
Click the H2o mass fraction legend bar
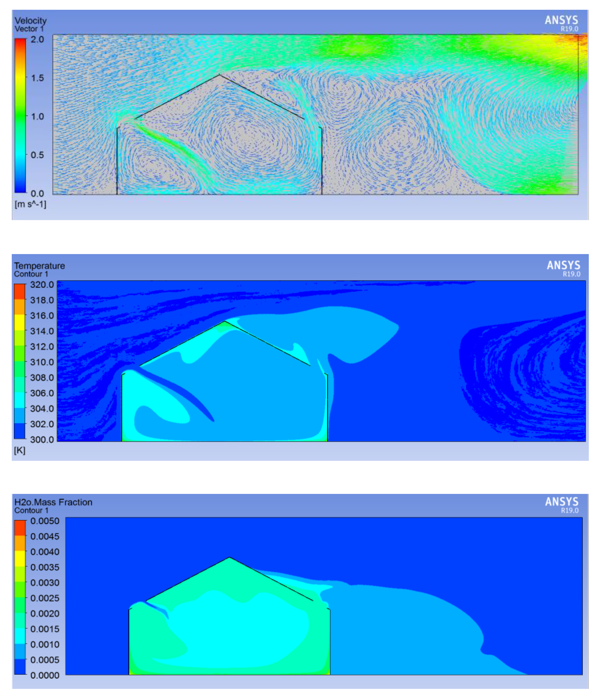(20, 597)
